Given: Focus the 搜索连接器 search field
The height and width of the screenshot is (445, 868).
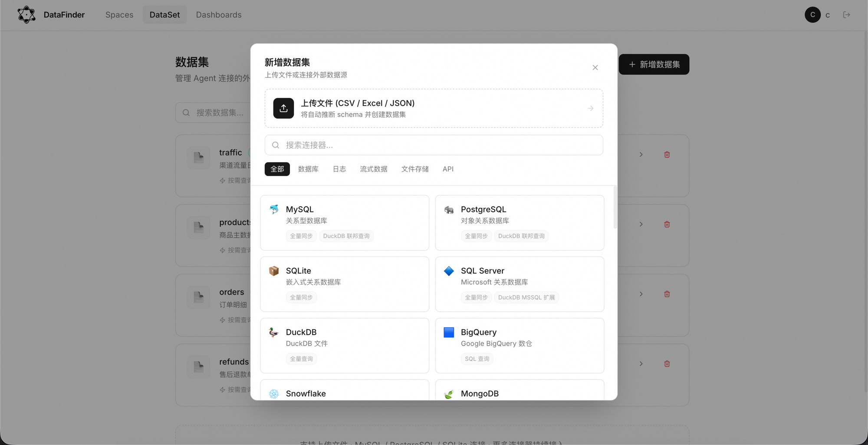Looking at the screenshot, I should [x=434, y=145].
